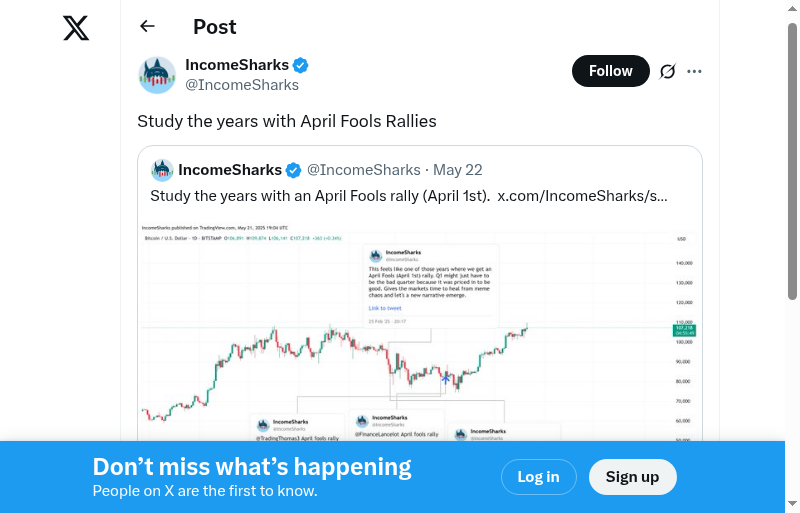The image size is (800, 513).
Task: Click the vertical scrollbar thumb
Action: coord(793,160)
